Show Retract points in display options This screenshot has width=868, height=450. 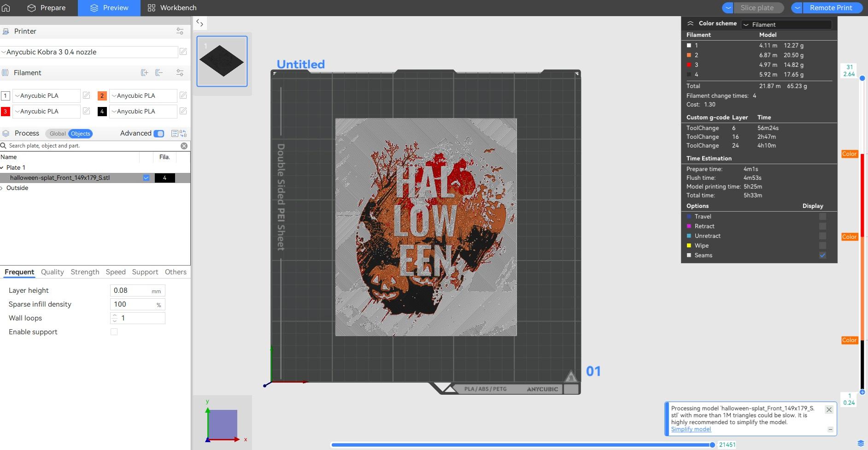822,226
